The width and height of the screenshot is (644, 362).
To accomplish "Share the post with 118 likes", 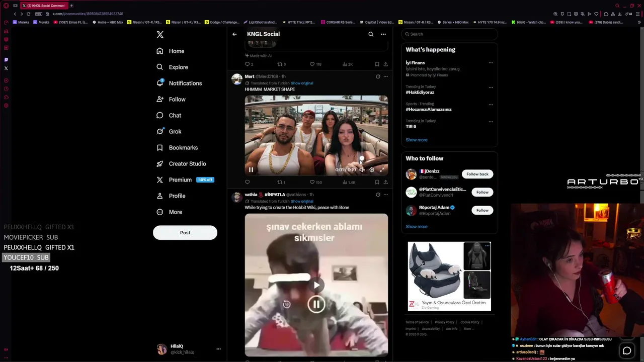I will [386, 64].
